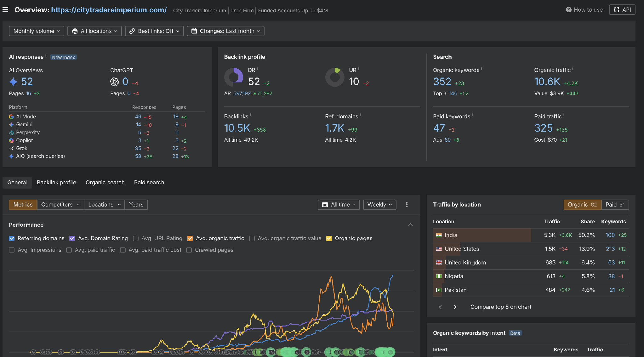This screenshot has height=357, width=644.
Task: Open Backlinks count 10.5K
Action: click(x=237, y=128)
